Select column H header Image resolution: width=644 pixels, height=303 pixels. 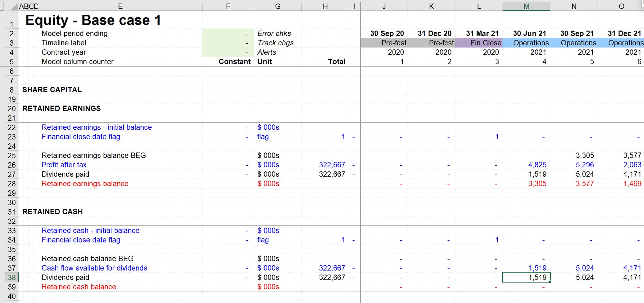[325, 6]
